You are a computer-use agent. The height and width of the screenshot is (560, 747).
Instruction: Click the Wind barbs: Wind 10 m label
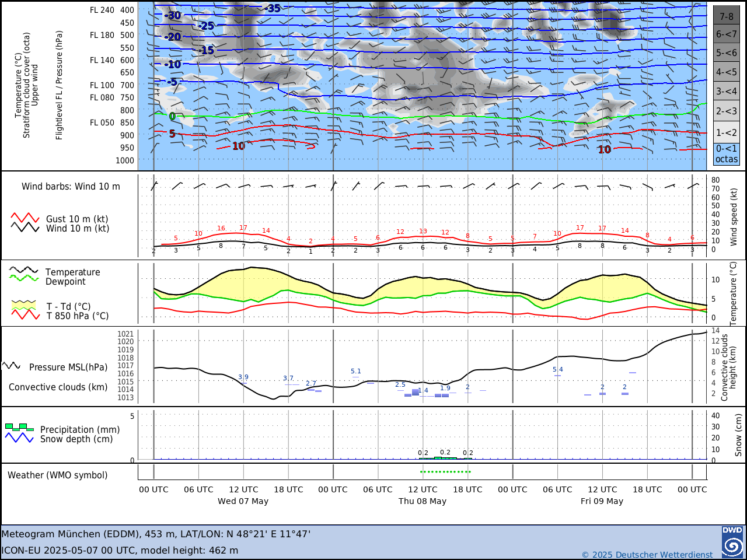[x=71, y=187]
